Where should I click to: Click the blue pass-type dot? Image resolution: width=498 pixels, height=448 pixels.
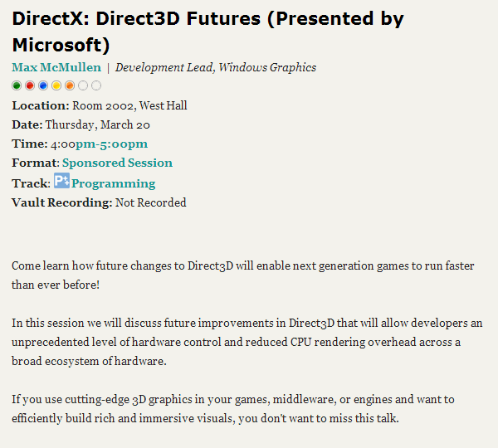(x=43, y=85)
